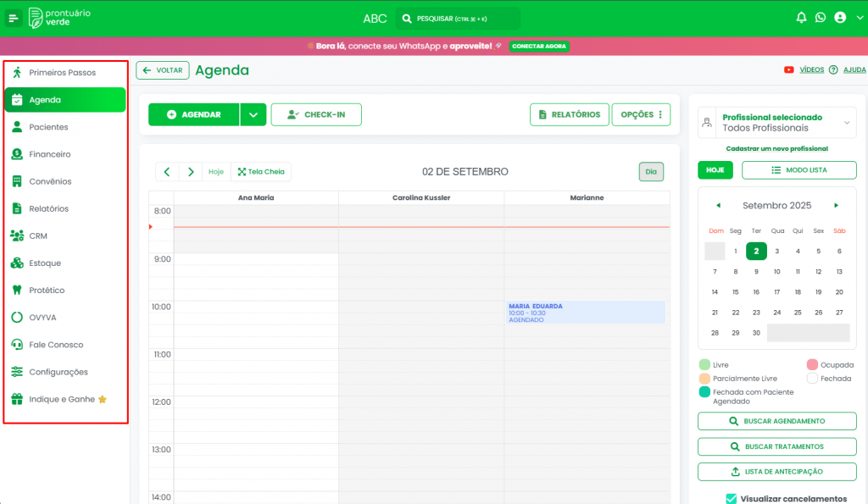
Task: Expand the Agendar dropdown arrow
Action: point(253,115)
